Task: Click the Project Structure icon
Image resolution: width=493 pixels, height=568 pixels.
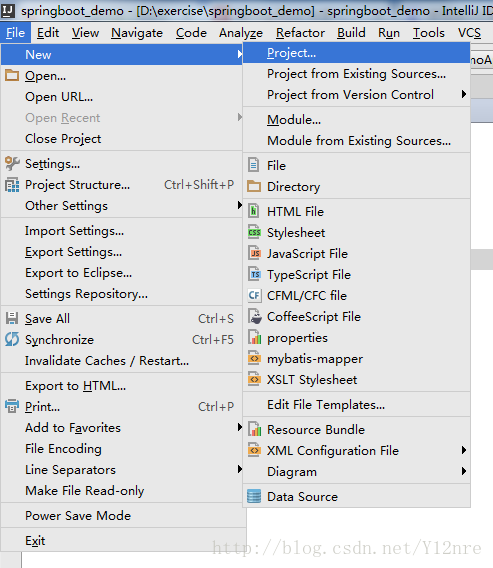Action: tap(12, 185)
